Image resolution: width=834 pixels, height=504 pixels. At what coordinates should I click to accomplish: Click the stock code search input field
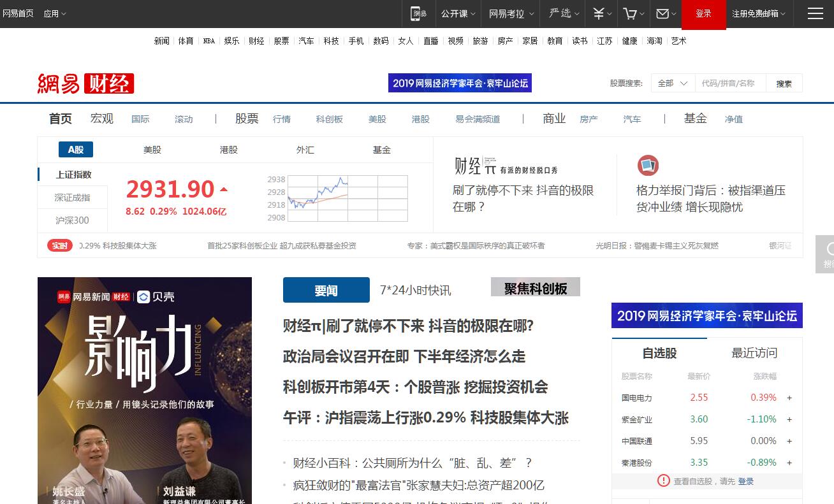coord(731,83)
